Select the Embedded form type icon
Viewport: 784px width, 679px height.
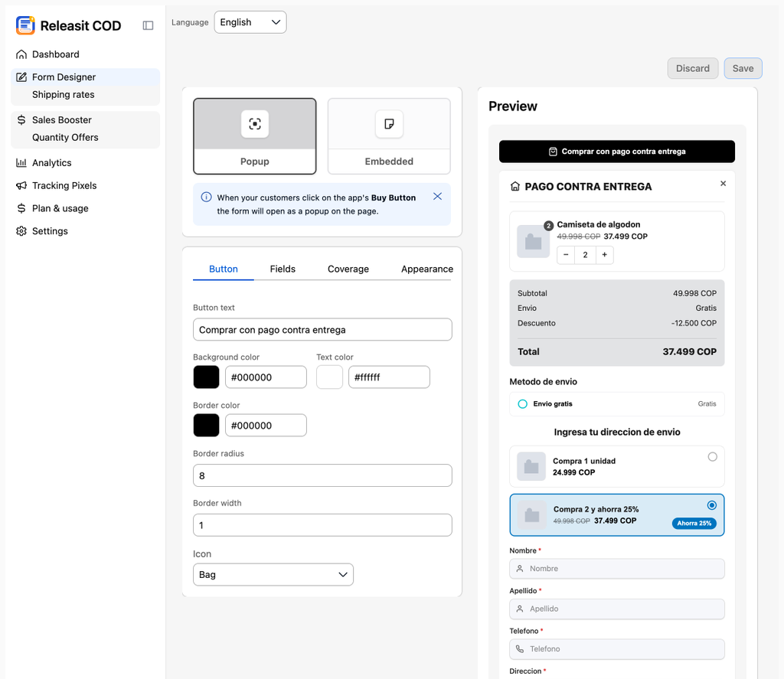tap(389, 124)
